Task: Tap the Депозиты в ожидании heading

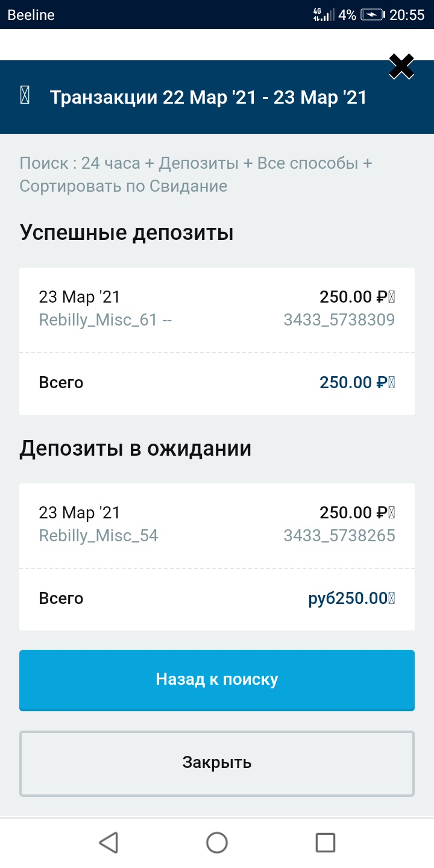Action: (136, 448)
